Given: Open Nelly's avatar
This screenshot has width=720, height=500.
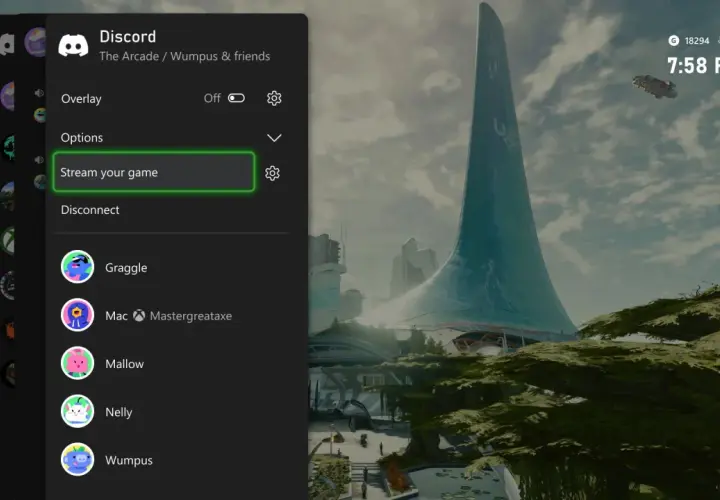Looking at the screenshot, I should click(x=77, y=411).
